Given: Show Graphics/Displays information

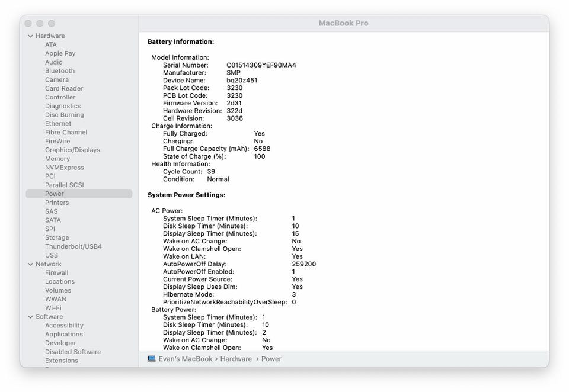Looking at the screenshot, I should pyautogui.click(x=72, y=150).
